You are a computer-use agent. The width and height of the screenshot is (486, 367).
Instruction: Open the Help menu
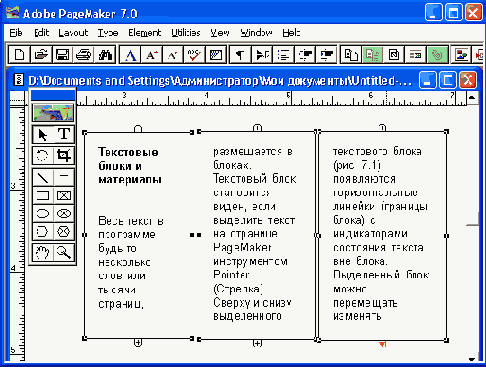coord(291,33)
